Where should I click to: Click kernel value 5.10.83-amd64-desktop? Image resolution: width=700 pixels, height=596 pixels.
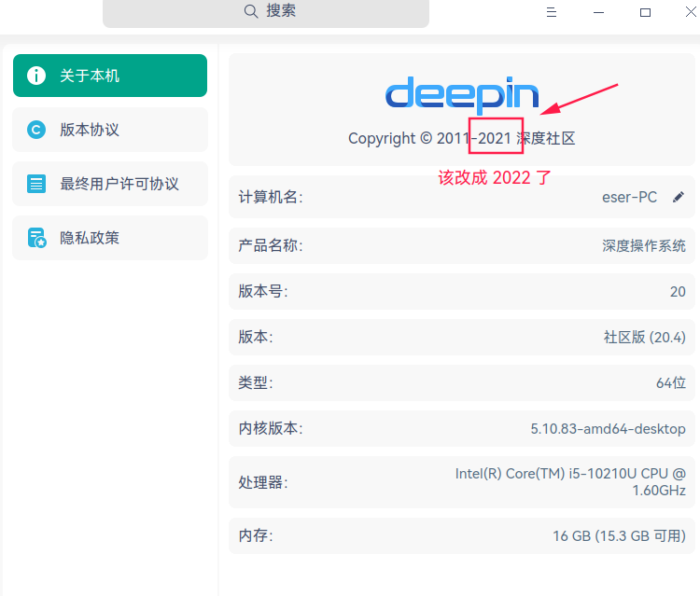(x=608, y=429)
